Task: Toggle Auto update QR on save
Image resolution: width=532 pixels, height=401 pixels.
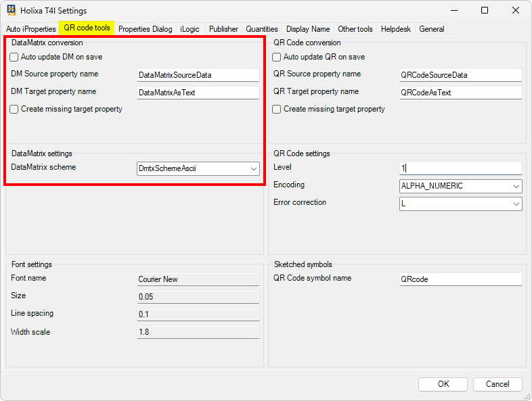Action: 277,57
